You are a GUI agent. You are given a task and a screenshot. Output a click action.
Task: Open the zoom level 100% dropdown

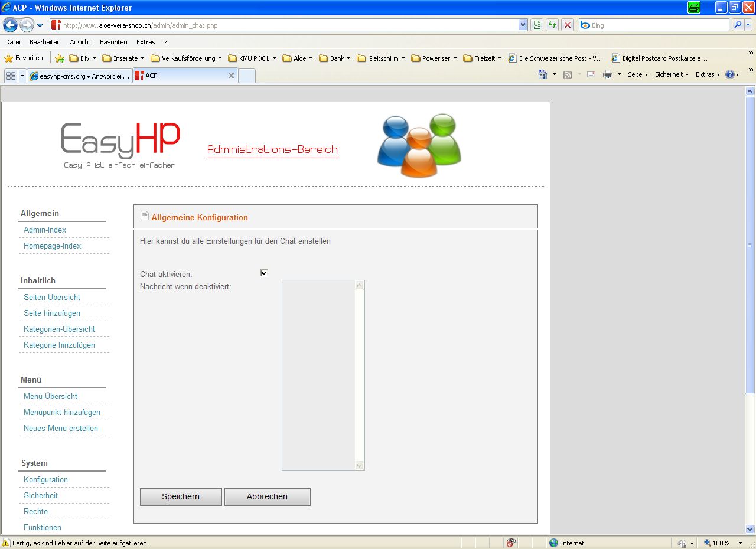pos(740,543)
